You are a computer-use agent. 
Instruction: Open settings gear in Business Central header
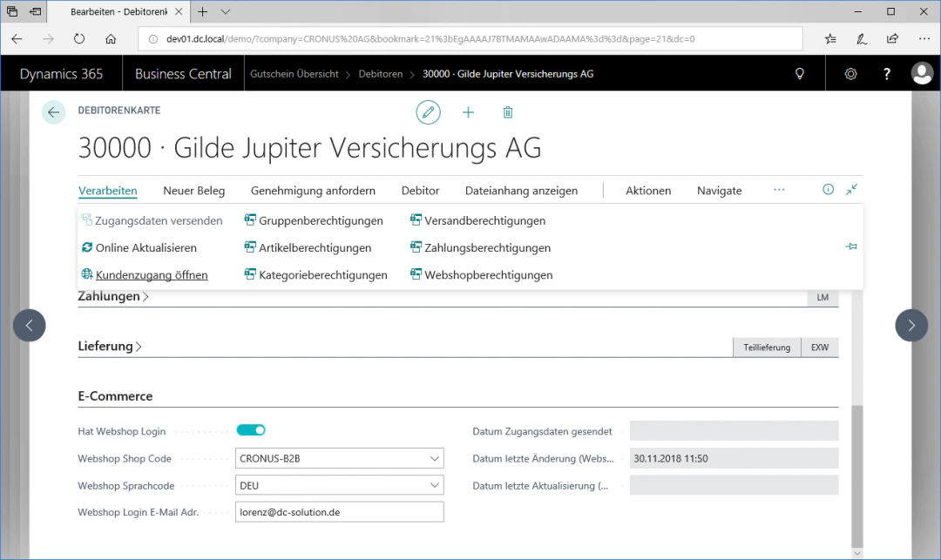[x=850, y=74]
